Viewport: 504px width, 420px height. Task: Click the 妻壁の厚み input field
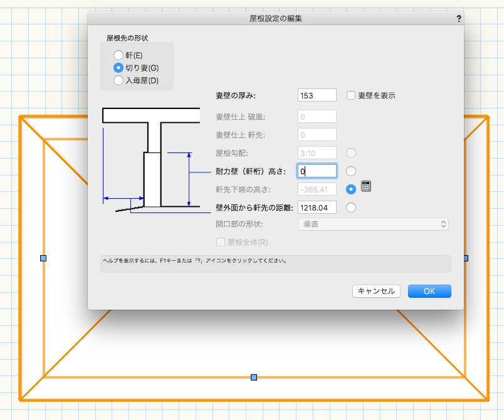pos(317,95)
